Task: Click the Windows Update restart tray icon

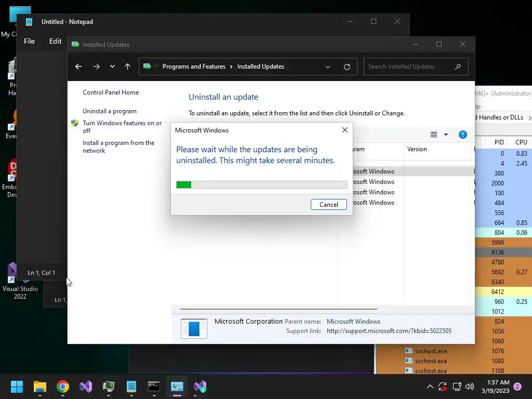Action: coord(443,387)
